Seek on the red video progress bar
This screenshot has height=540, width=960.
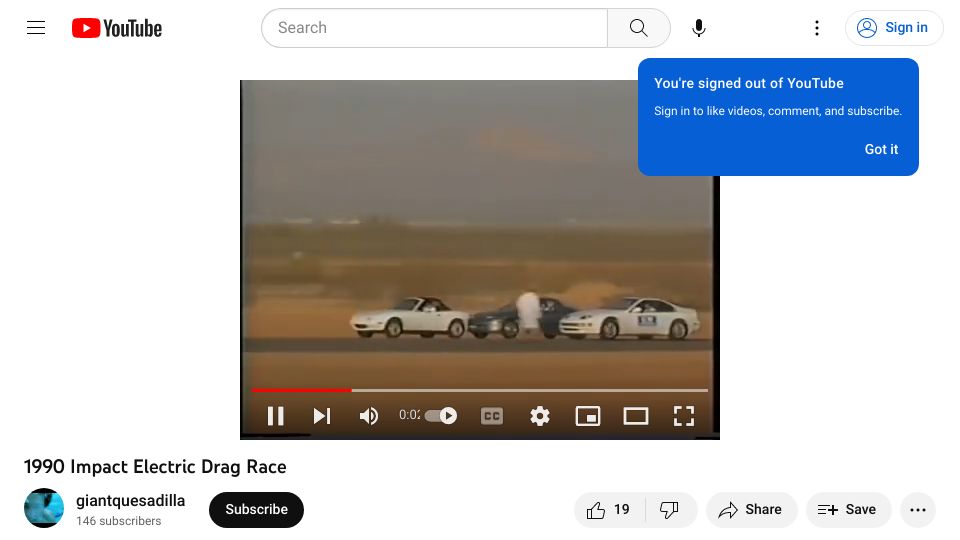click(479, 390)
